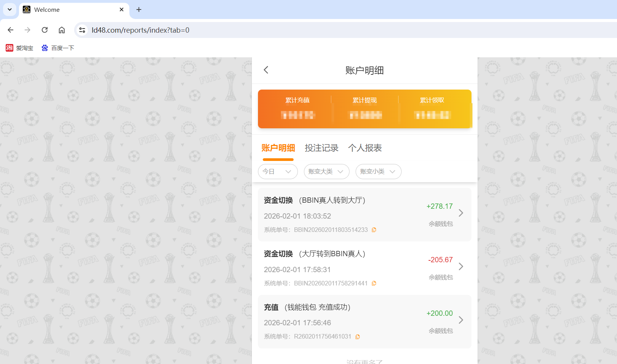
Task: Open the 账变大类 category dropdown
Action: pyautogui.click(x=326, y=172)
